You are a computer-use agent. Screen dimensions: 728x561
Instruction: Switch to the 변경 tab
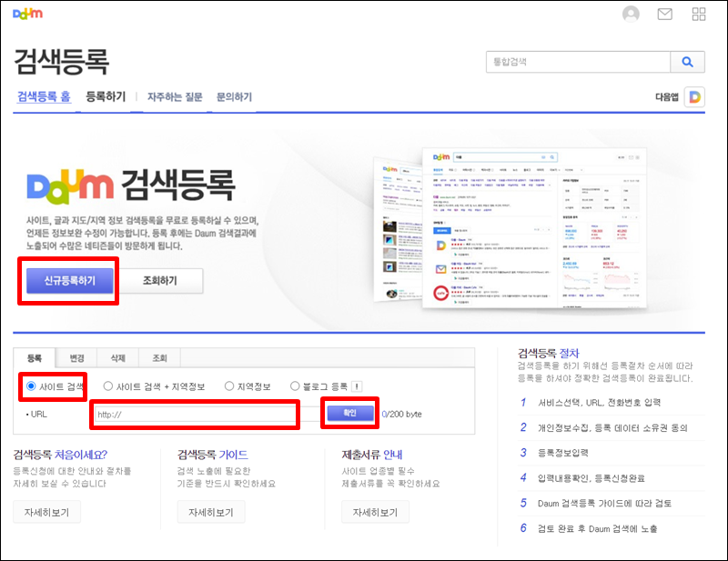[76, 357]
